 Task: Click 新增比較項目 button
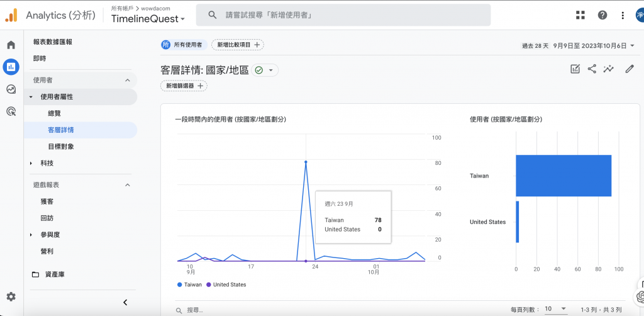pos(238,45)
